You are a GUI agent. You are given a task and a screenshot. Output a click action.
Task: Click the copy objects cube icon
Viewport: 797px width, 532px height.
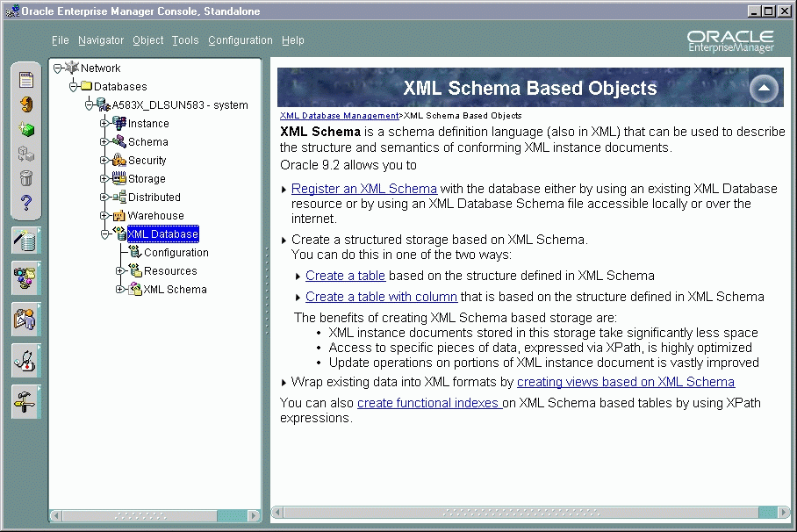point(25,152)
